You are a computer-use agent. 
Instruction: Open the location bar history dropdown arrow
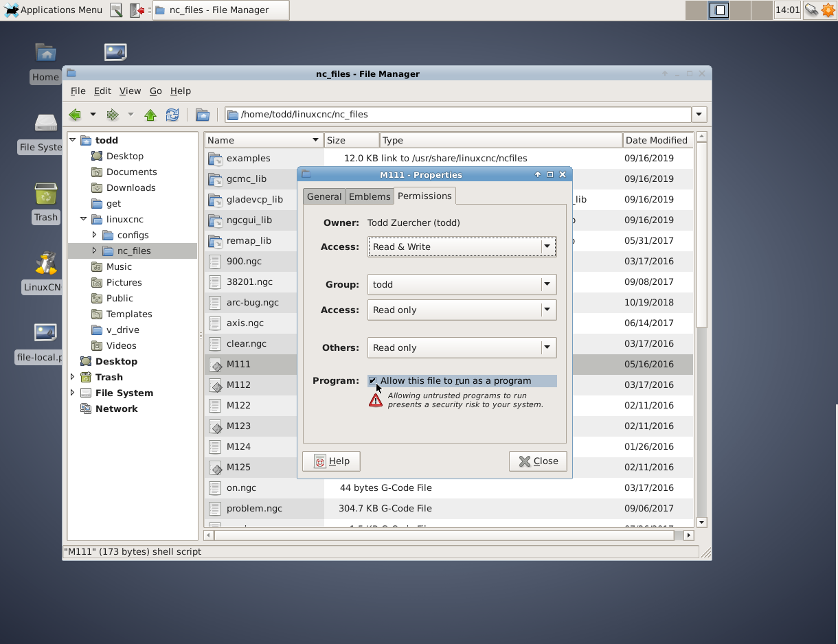pos(699,115)
